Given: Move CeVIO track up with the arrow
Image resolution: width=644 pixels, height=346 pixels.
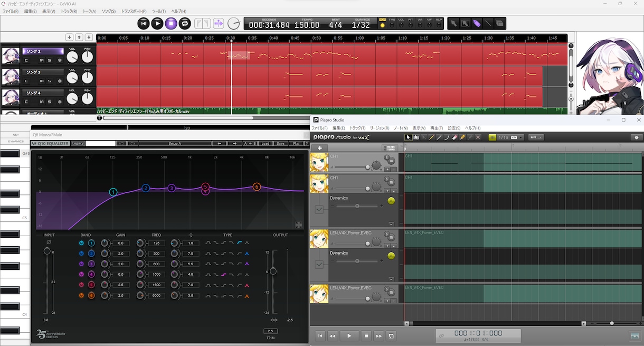Looking at the screenshot, I should click(x=79, y=38).
